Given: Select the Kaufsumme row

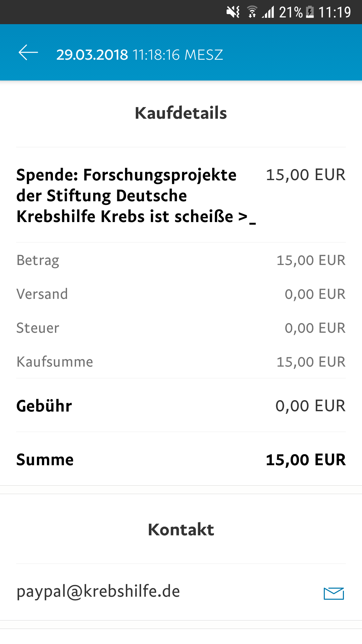Looking at the screenshot, I should (181, 362).
